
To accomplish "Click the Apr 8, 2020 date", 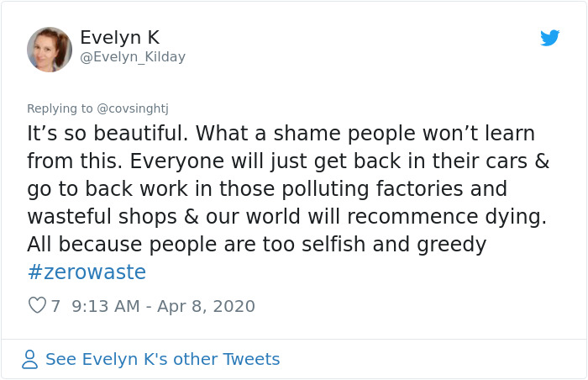I will (x=206, y=306).
